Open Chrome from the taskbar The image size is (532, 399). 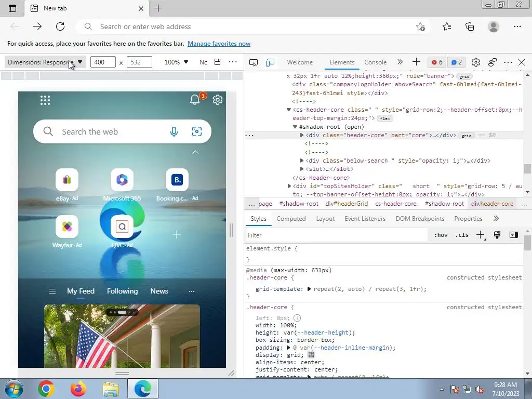point(46,389)
